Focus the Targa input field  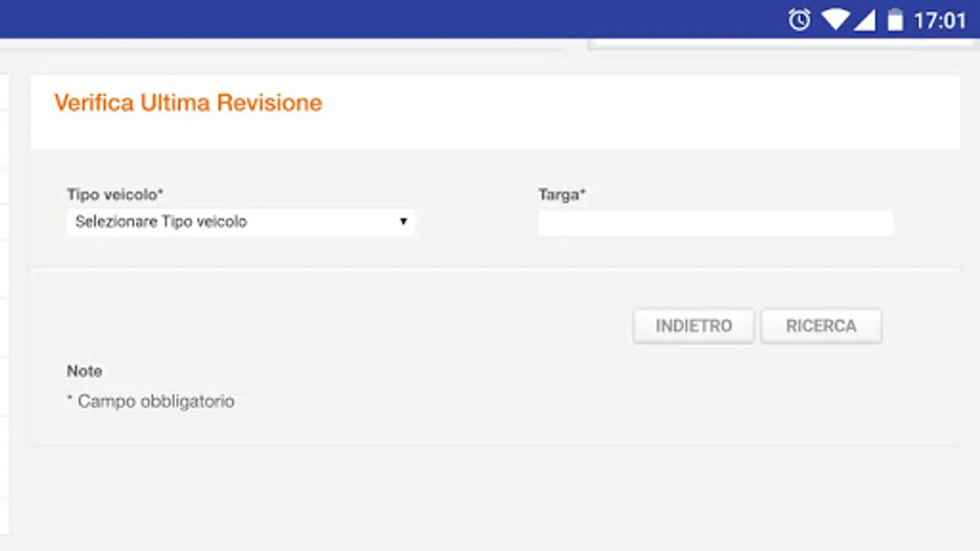coord(715,223)
